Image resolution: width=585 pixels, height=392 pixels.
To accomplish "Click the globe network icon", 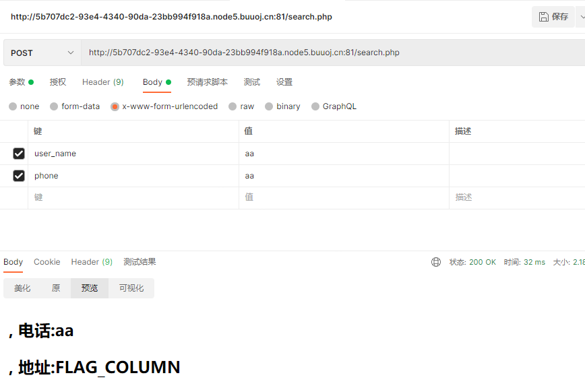I will click(x=436, y=262).
